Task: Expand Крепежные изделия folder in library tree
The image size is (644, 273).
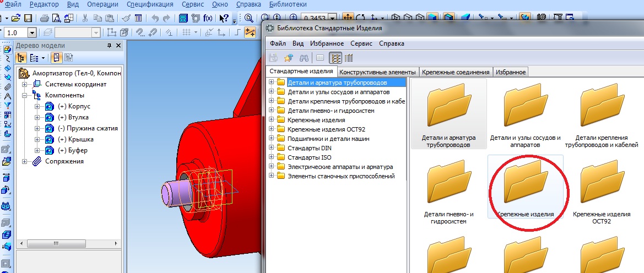Action: (272, 120)
